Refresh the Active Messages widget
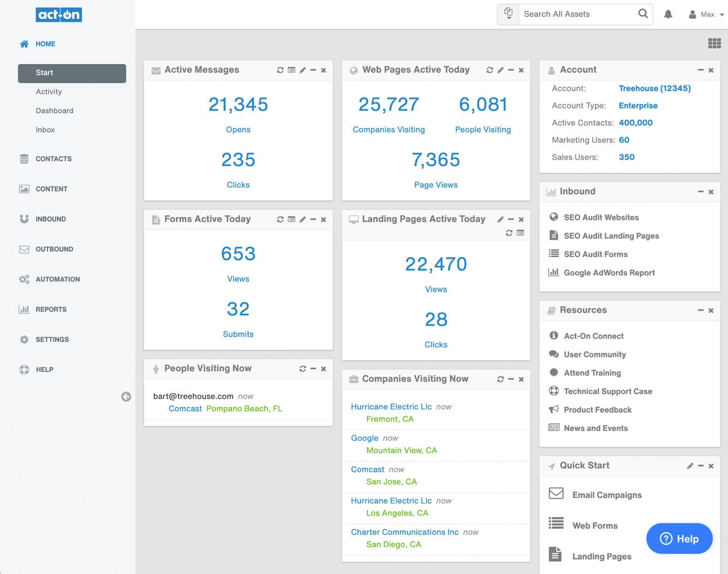728x574 pixels. [280, 70]
